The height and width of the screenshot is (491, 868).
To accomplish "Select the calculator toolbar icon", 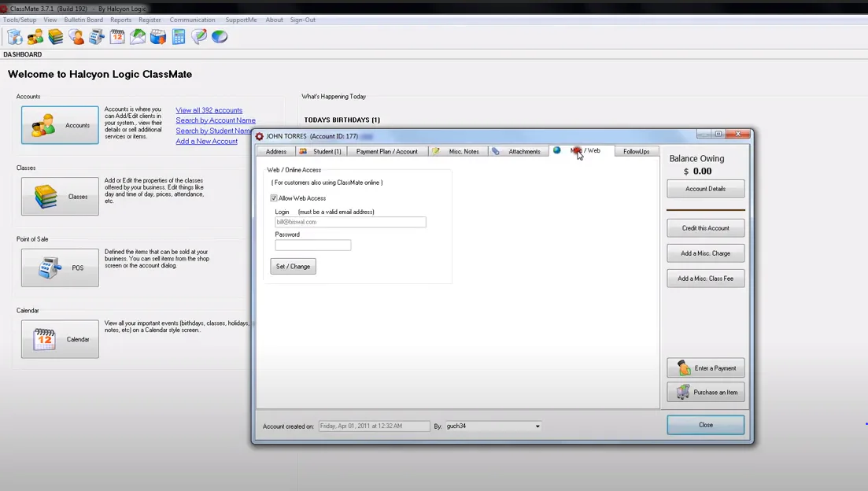I will pos(179,36).
